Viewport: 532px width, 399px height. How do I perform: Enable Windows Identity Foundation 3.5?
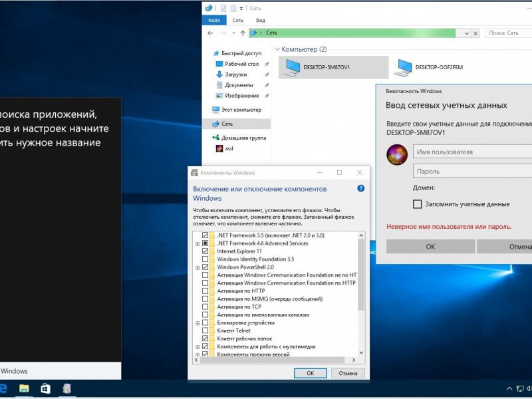pos(205,259)
